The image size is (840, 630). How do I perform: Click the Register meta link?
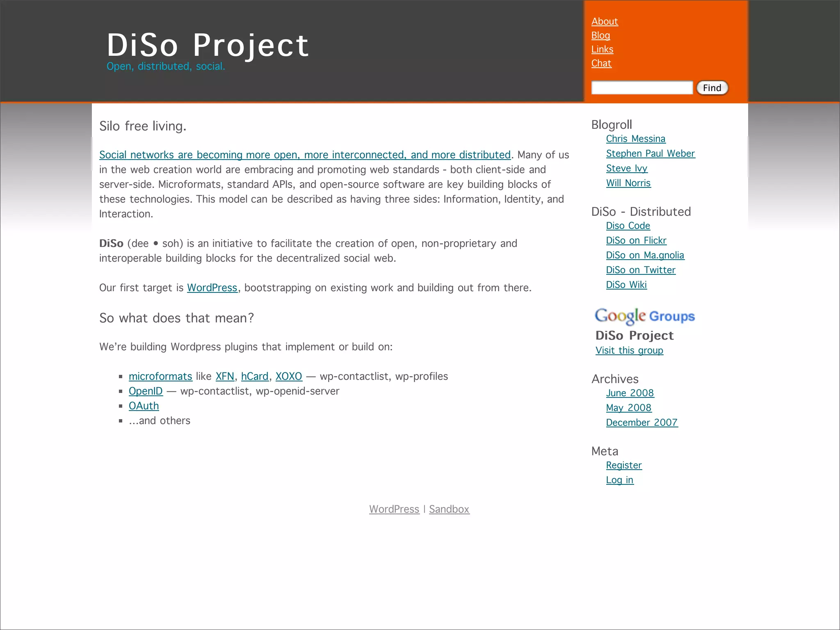coord(623,465)
